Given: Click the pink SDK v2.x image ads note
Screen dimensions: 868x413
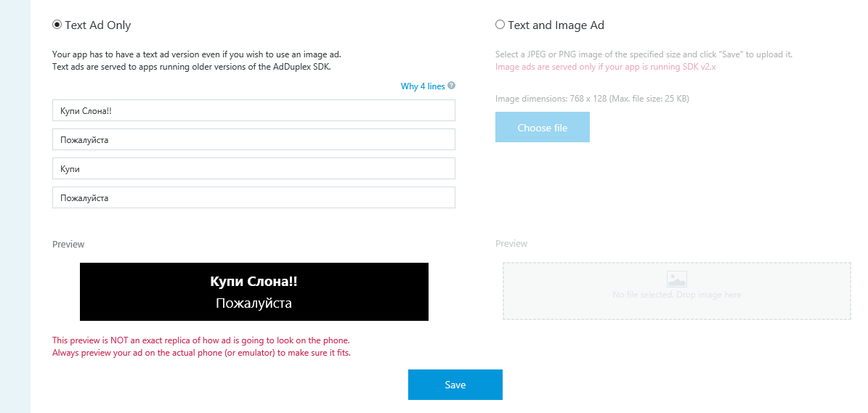Looking at the screenshot, I should point(606,67).
